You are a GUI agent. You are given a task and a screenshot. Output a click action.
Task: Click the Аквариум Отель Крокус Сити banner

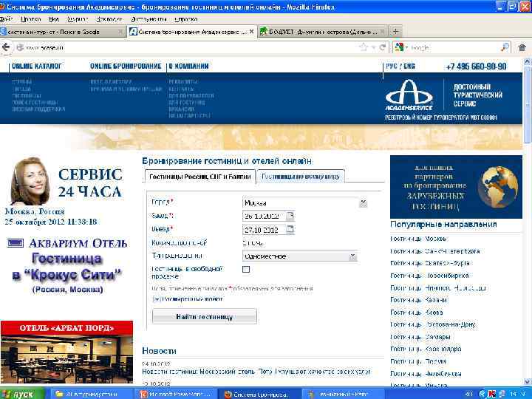pos(66,265)
